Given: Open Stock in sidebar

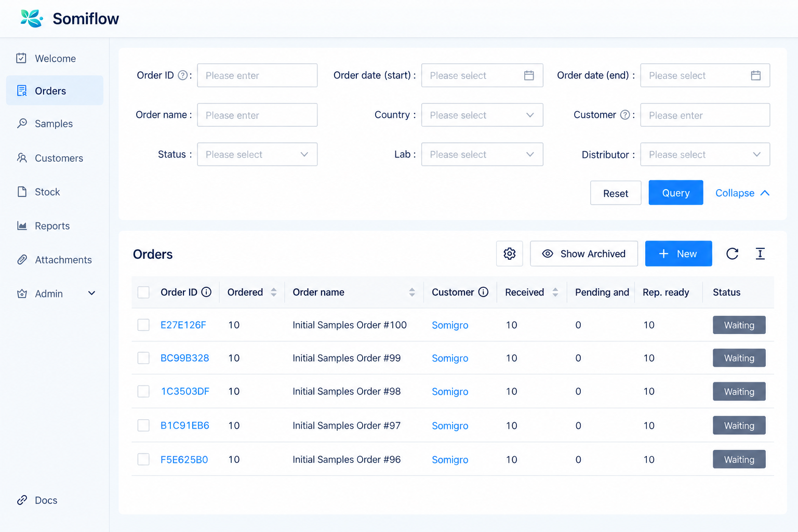Looking at the screenshot, I should click(x=55, y=192).
